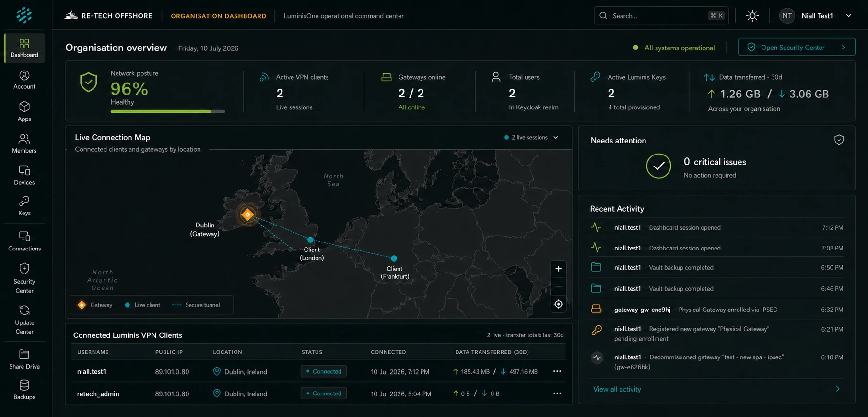
Task: Click the USERNAME column header
Action: pyautogui.click(x=93, y=352)
